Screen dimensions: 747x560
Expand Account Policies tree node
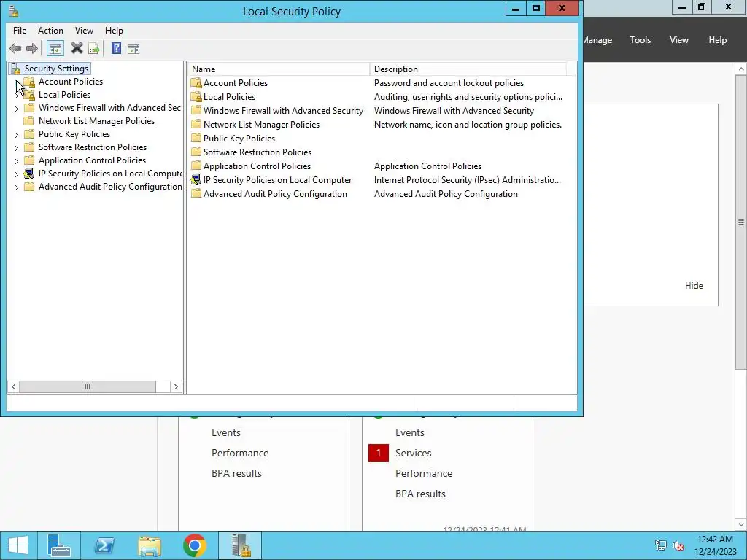16,82
